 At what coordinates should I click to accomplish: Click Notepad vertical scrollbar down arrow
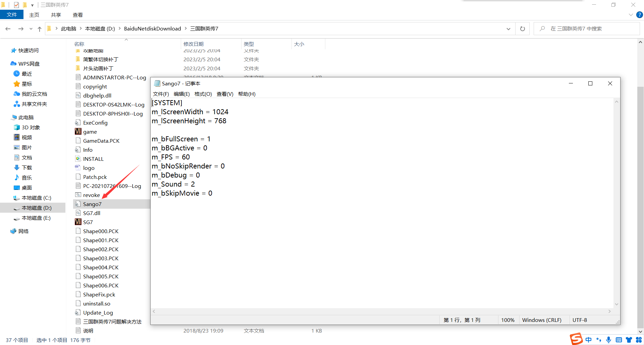pos(616,304)
